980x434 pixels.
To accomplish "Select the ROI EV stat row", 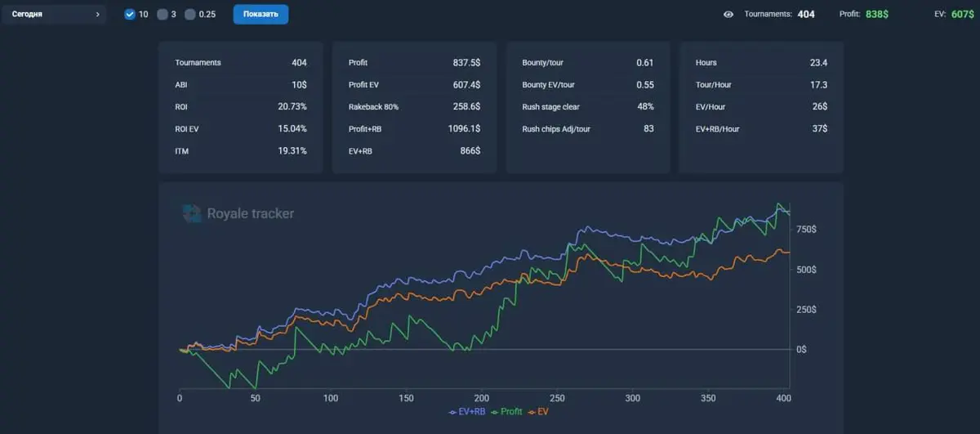I will (241, 129).
